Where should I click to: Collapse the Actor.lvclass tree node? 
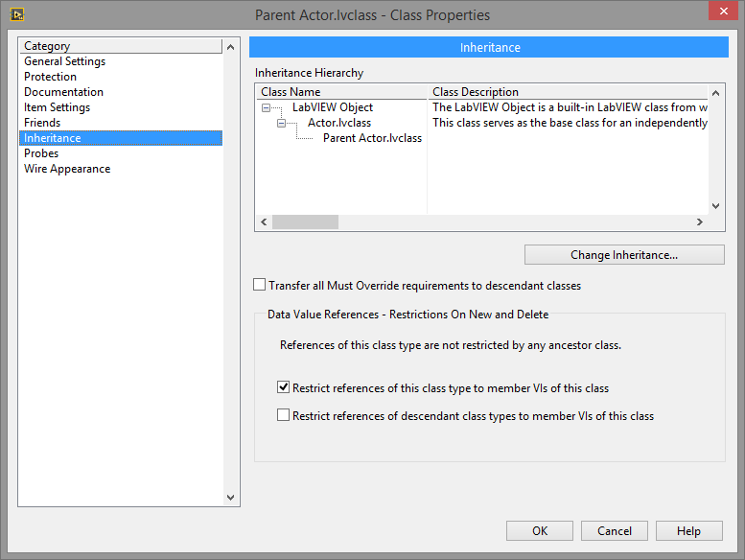click(x=281, y=124)
